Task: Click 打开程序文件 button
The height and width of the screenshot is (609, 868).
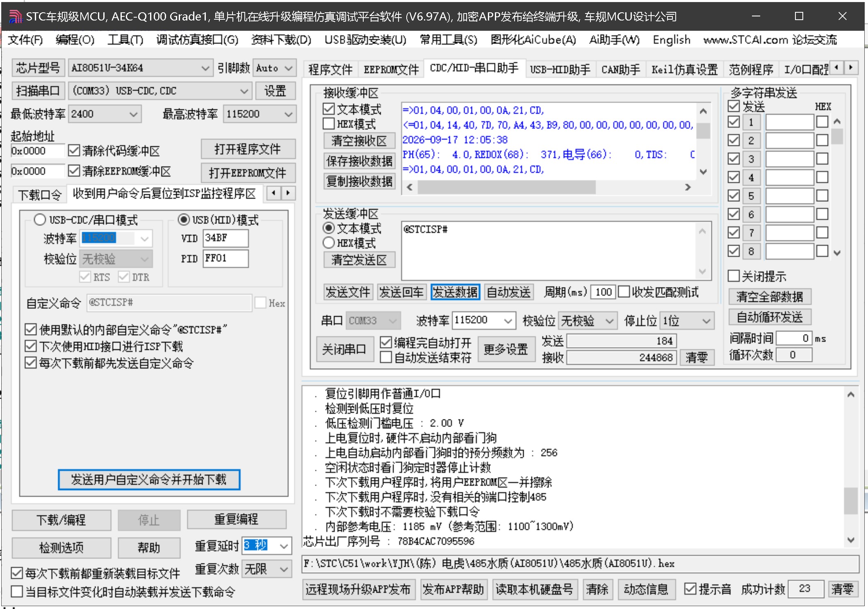Action: coord(248,149)
